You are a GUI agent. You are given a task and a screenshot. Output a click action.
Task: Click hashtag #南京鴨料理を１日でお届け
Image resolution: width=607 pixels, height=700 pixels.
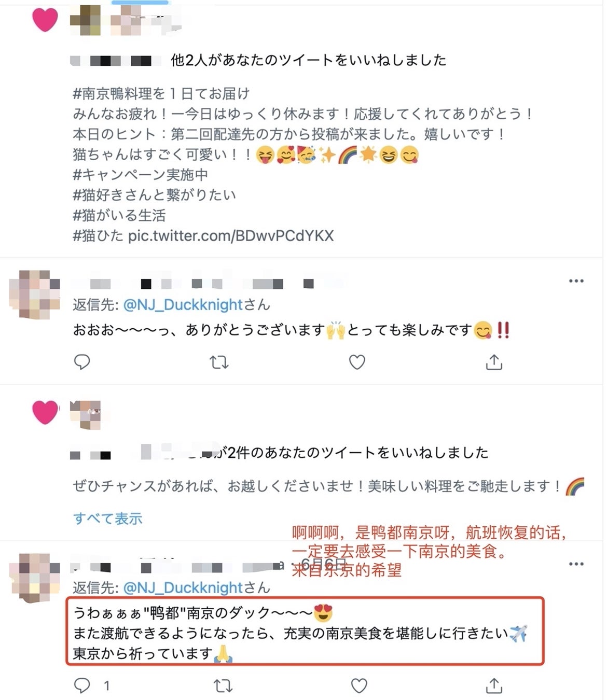click(x=161, y=94)
